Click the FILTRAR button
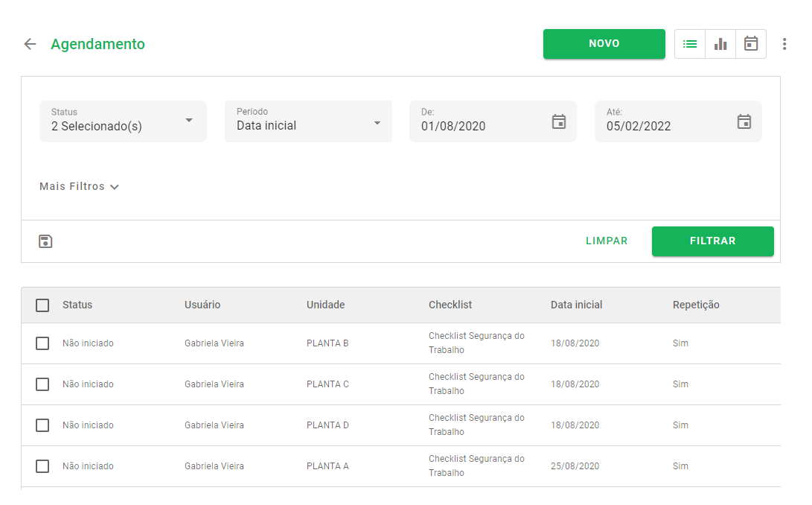Image resolution: width=812 pixels, height=505 pixels. point(712,241)
